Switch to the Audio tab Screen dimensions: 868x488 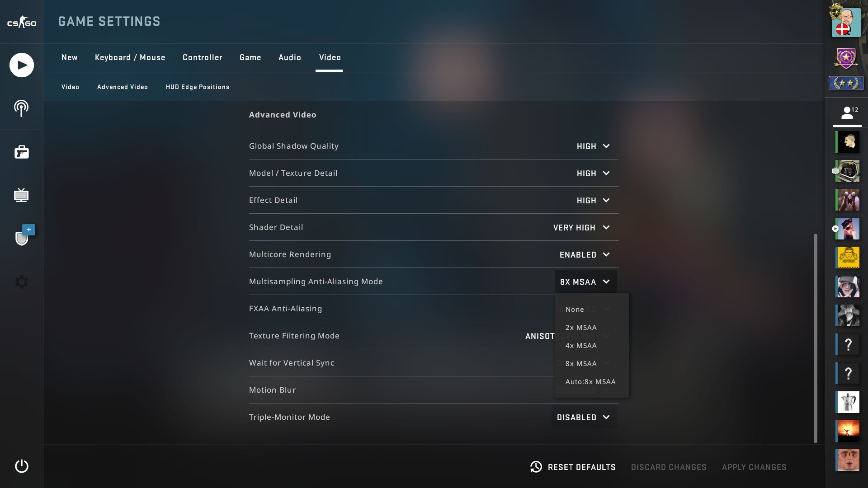[290, 57]
